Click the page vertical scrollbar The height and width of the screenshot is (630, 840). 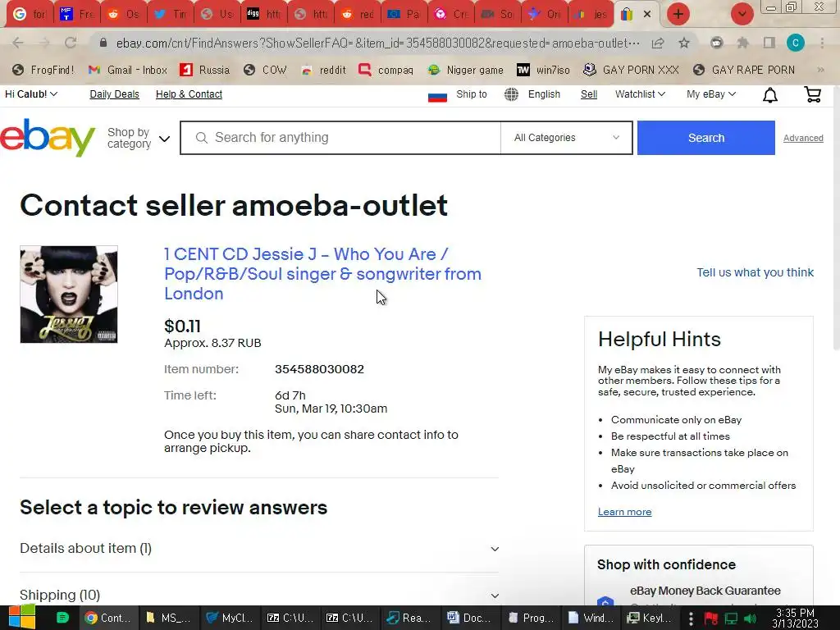click(x=836, y=217)
